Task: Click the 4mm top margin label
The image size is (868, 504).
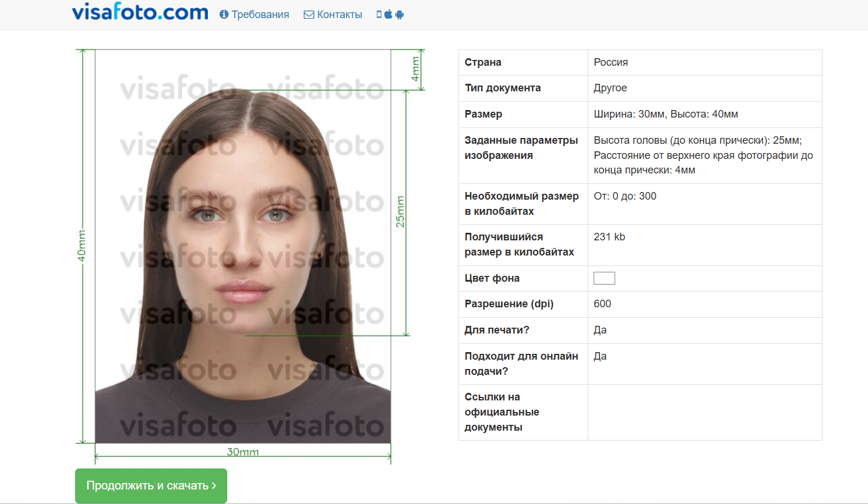Action: coord(415,69)
